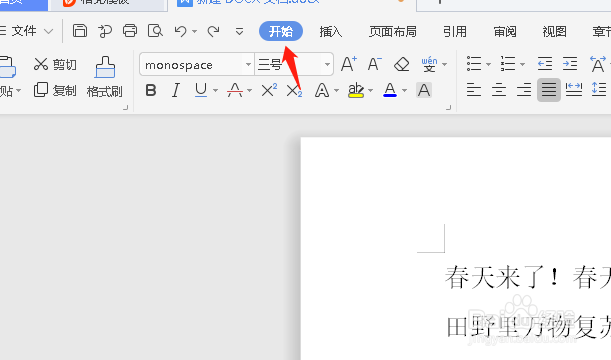Image resolution: width=611 pixels, height=360 pixels.
Task: Click the bulleted list icon
Action: click(474, 64)
